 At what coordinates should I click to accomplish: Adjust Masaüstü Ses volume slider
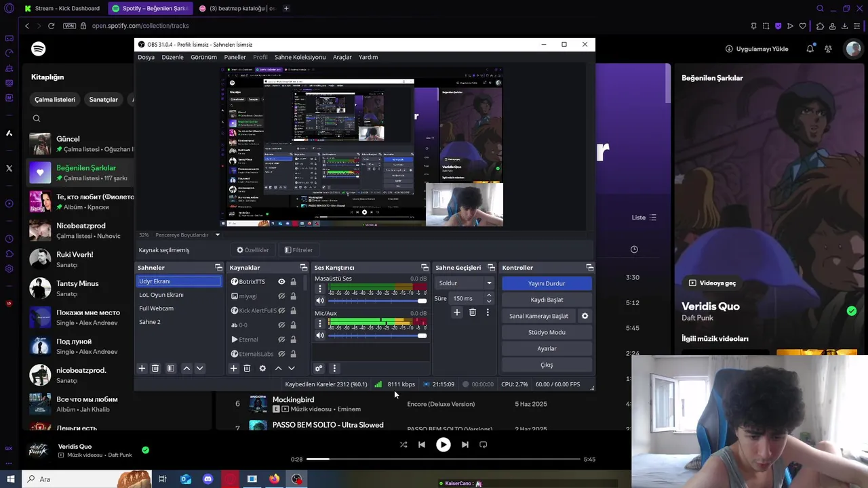point(378,301)
